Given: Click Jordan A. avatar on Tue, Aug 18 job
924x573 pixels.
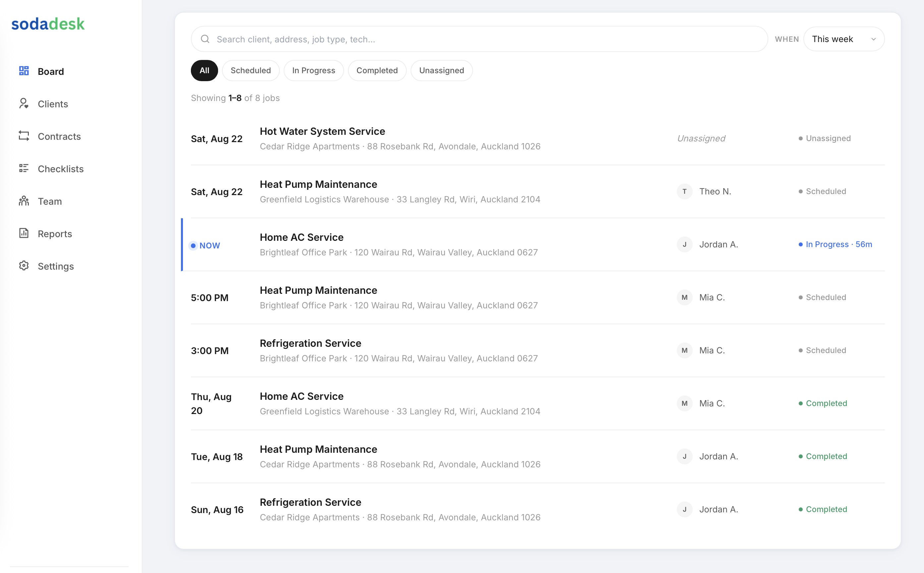Looking at the screenshot, I should click(684, 456).
